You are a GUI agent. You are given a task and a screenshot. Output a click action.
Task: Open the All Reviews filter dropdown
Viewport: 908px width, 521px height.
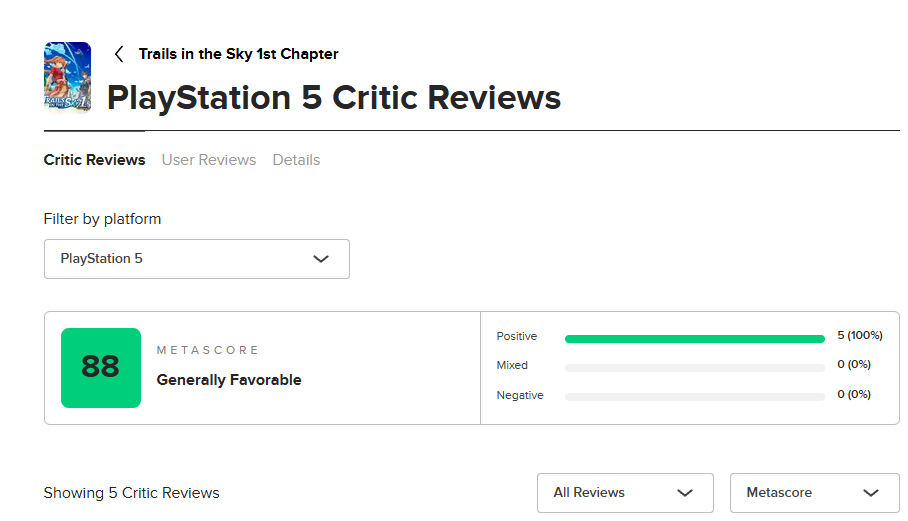(624, 493)
